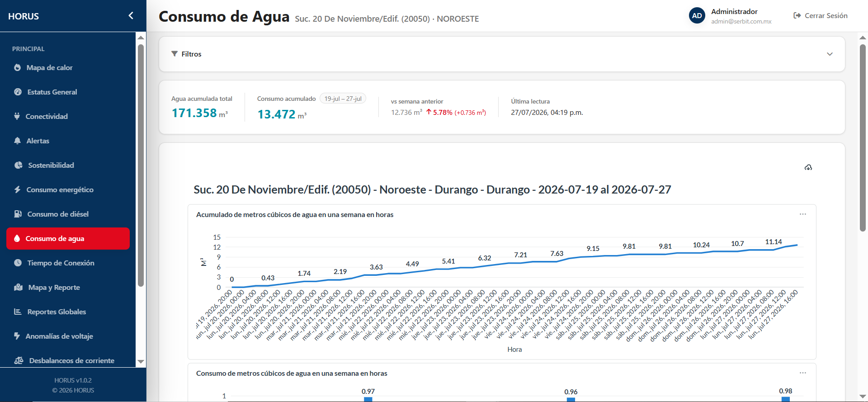
Task: Click the 11.14 data label on chart
Action: click(774, 242)
